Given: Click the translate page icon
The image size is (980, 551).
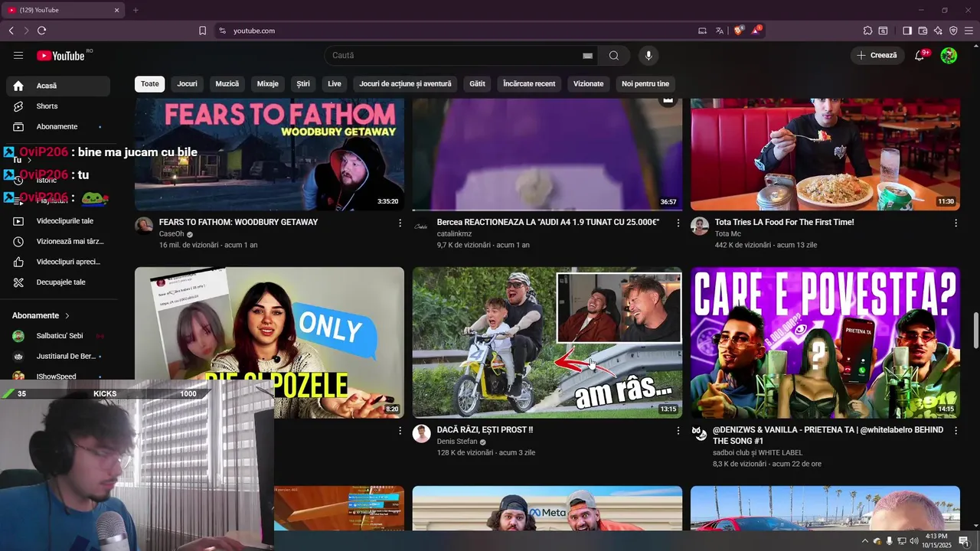Looking at the screenshot, I should click(720, 31).
